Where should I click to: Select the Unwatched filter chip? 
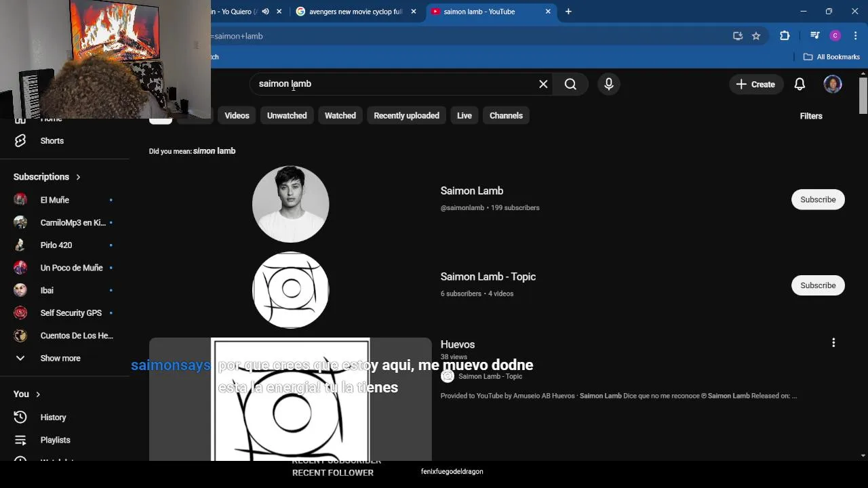click(287, 116)
